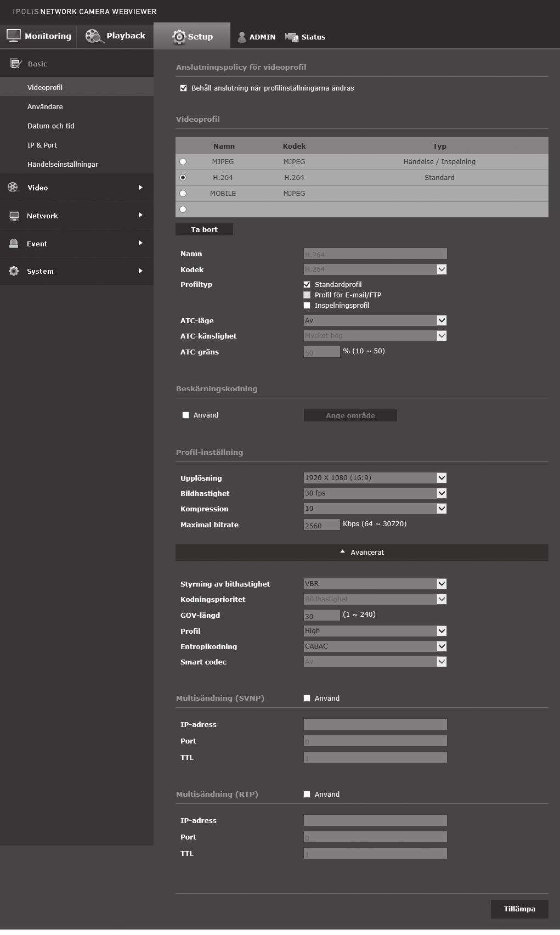Click the Ange område button
Screen dimensions: 560x935
350,415
